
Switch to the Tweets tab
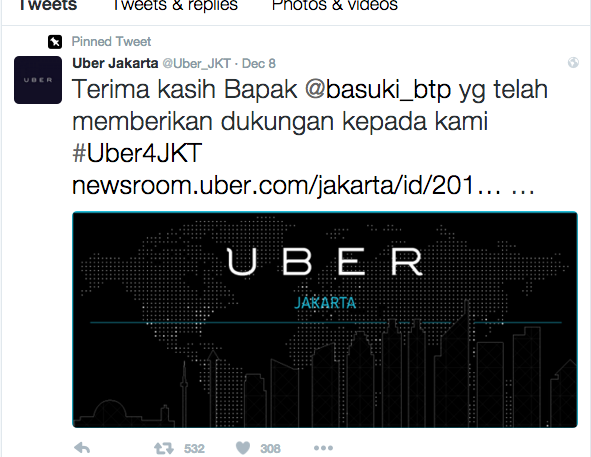tap(48, 5)
